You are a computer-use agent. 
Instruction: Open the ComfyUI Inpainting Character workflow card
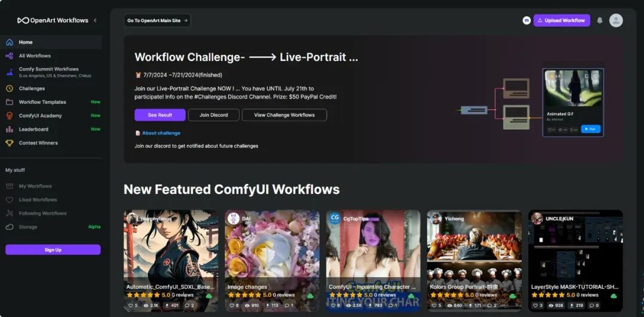(x=373, y=261)
